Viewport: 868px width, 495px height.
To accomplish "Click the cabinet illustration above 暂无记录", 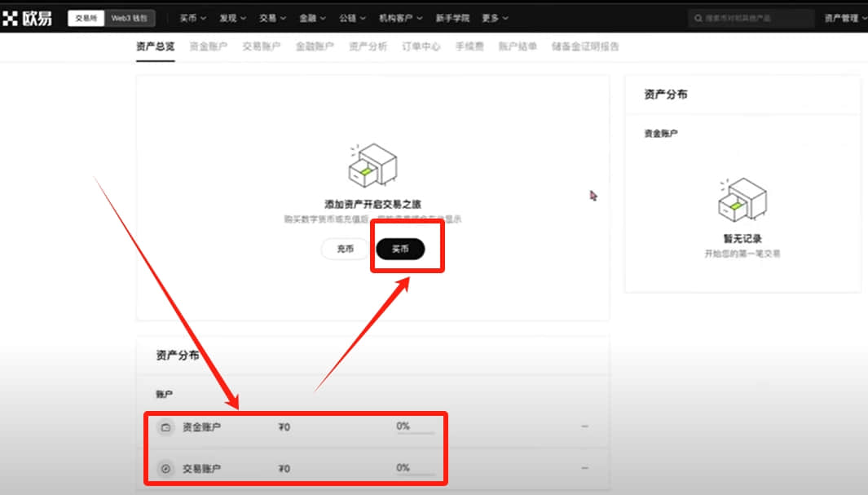I will click(x=742, y=199).
